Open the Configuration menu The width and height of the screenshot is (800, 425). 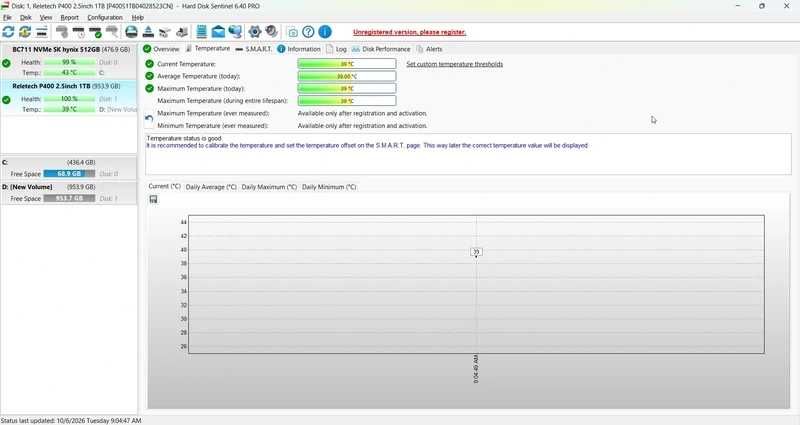tap(105, 17)
